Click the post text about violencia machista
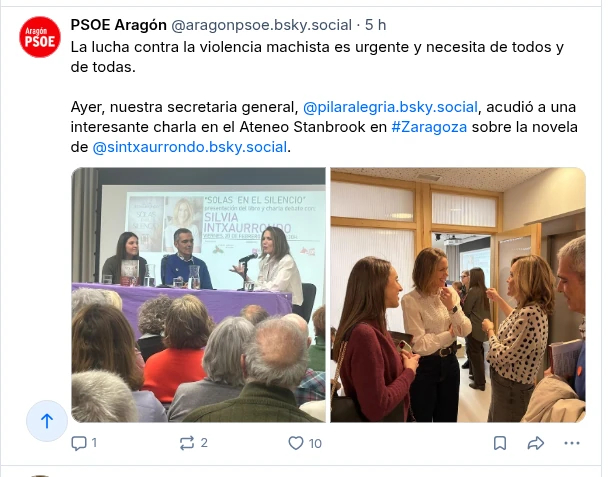The height and width of the screenshot is (477, 609). (317, 57)
